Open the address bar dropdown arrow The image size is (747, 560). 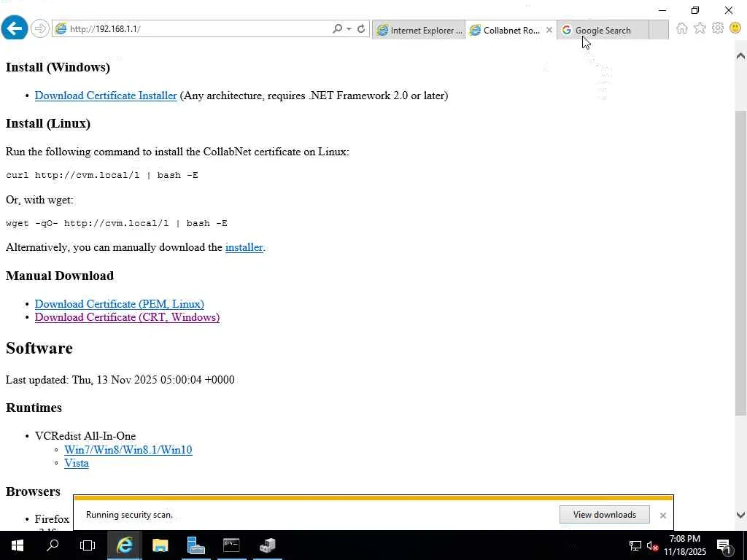click(349, 29)
